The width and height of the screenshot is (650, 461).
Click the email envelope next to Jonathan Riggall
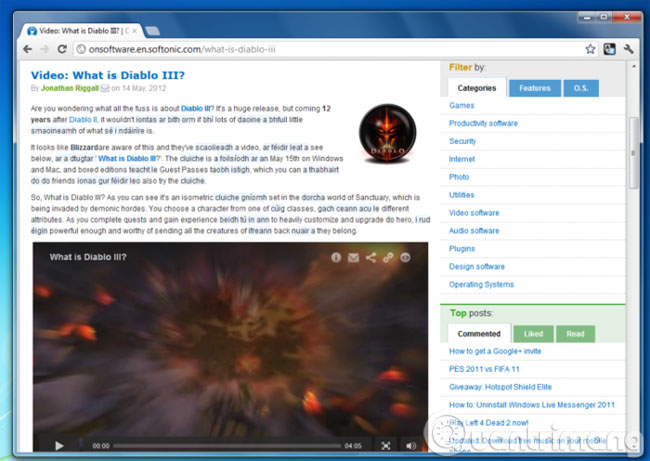[105, 88]
